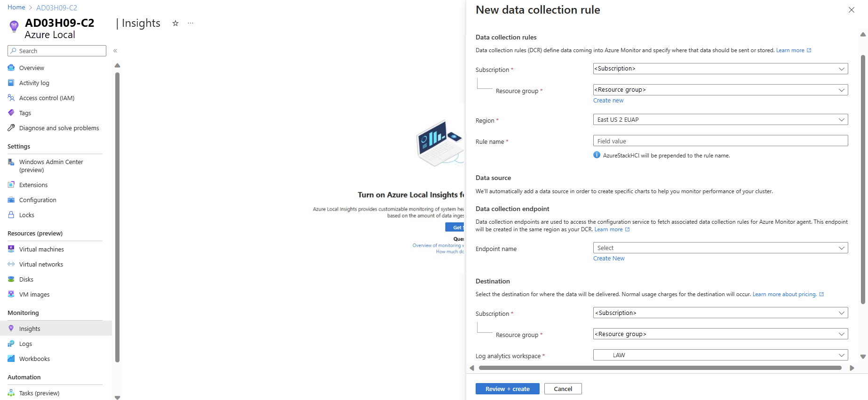
Task: Open the more options ellipsis menu
Action: point(191,23)
